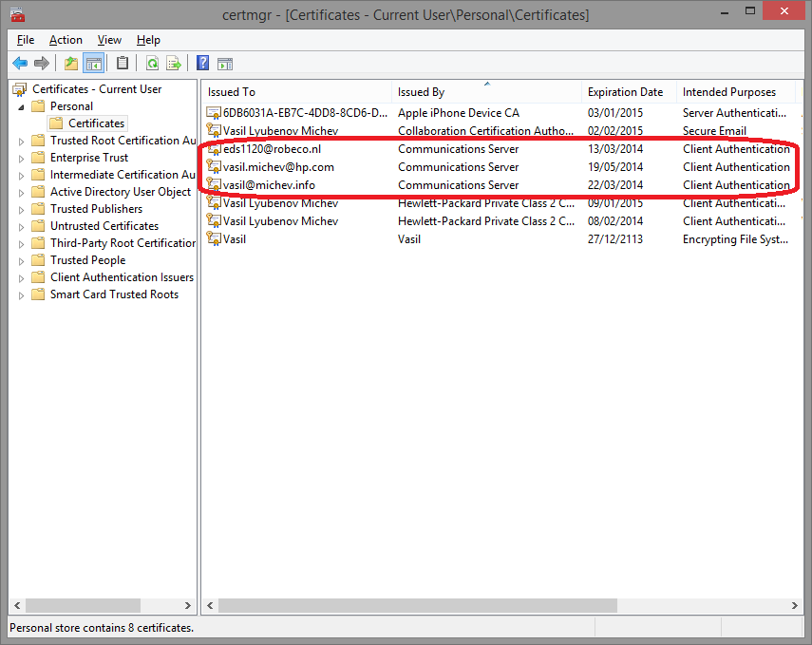Collapse the Personal folder tree node
812x645 pixels.
coord(22,106)
